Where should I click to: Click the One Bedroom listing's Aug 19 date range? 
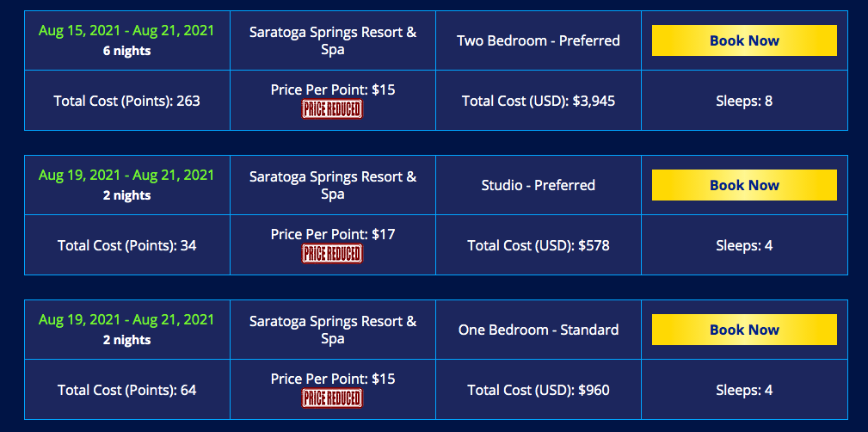click(126, 320)
